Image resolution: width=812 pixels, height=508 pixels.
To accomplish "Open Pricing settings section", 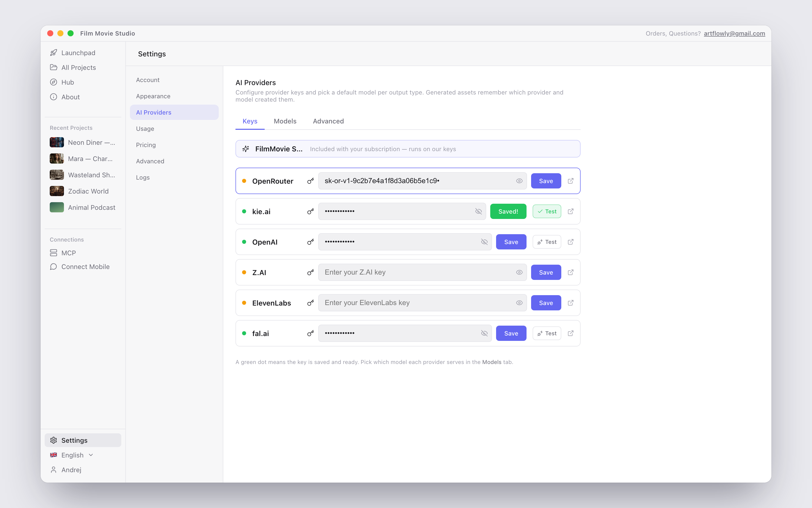I will point(174,145).
